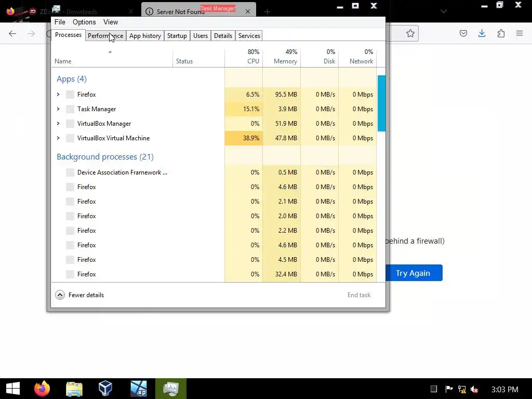
Task: Open the Performance tab
Action: (x=105, y=36)
